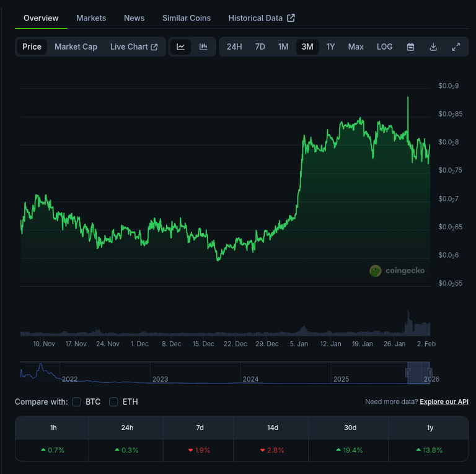The height and width of the screenshot is (474, 476).
Task: Open Historical Data external link
Action: (261, 18)
